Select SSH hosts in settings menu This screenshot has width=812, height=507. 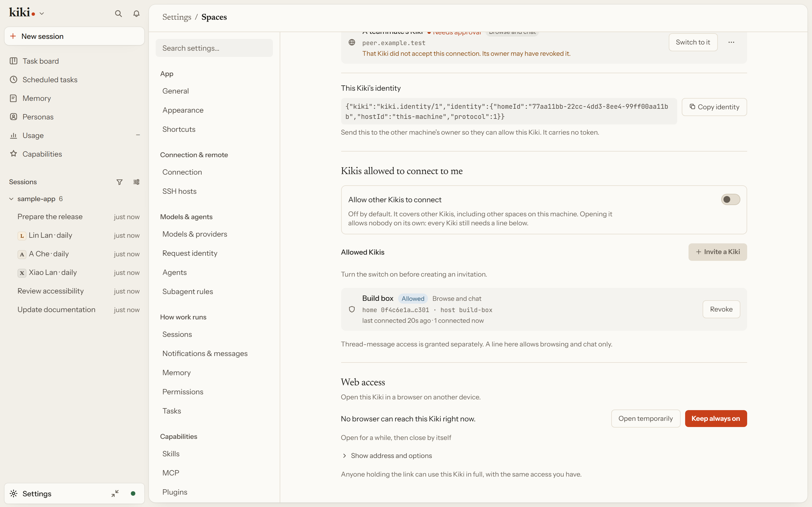click(179, 191)
